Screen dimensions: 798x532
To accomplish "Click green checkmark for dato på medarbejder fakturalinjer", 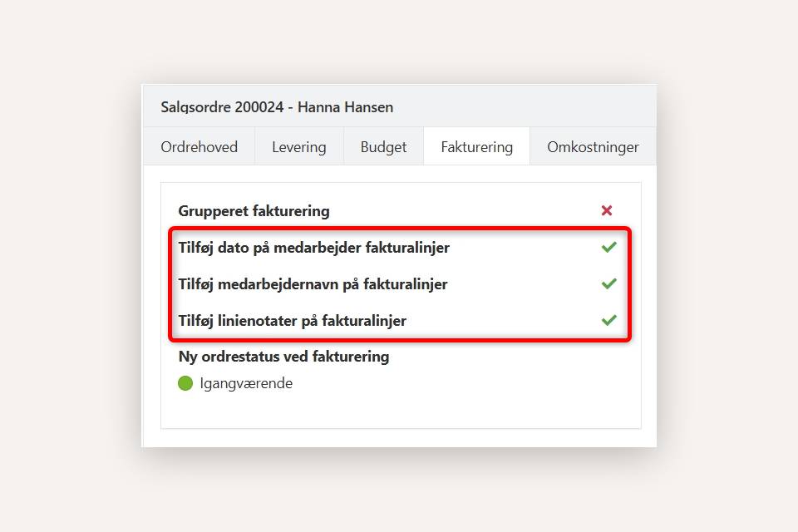I will 608,247.
